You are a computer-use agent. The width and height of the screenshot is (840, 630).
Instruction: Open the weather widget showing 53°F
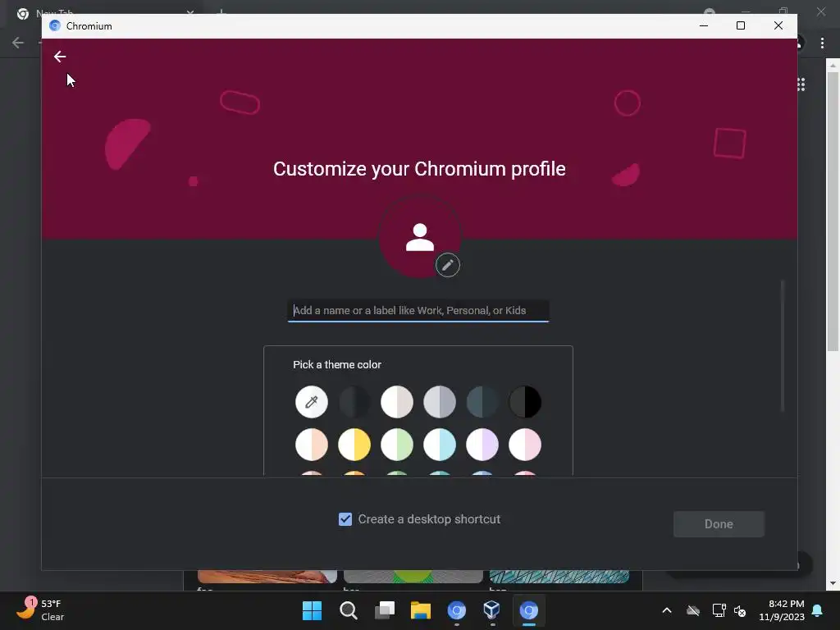pyautogui.click(x=39, y=609)
